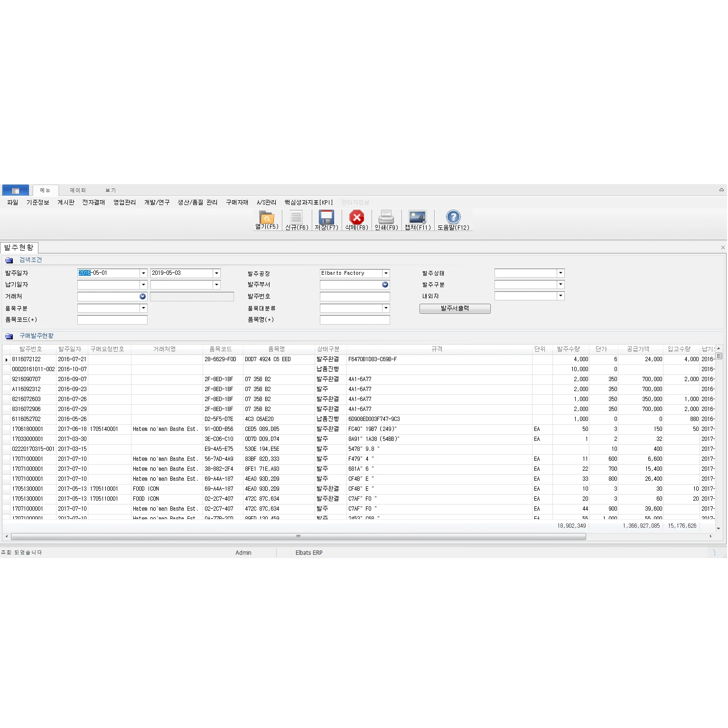The width and height of the screenshot is (728, 728).
Task: Click the Print (인쇄 F9) printer icon
Action: pos(386,218)
